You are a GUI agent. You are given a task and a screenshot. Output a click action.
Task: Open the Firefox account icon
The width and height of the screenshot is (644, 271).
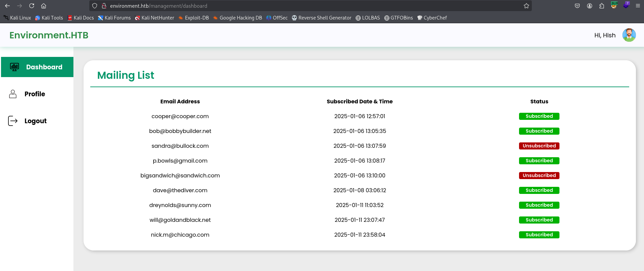pos(589,6)
